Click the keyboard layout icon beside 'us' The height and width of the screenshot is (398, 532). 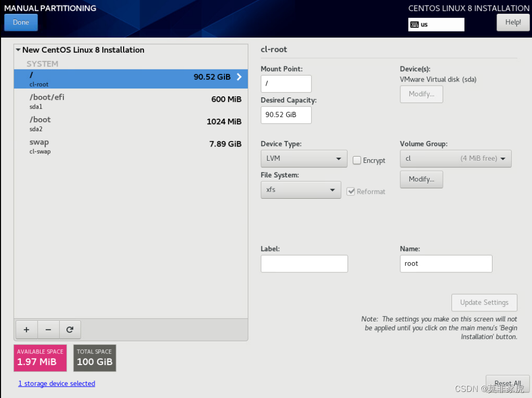[414, 24]
